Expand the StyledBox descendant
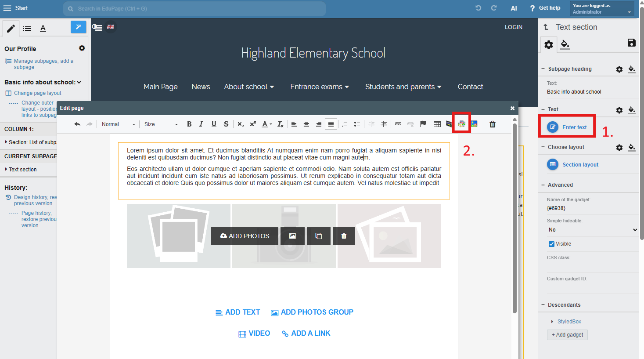This screenshot has width=644, height=359. click(x=552, y=322)
